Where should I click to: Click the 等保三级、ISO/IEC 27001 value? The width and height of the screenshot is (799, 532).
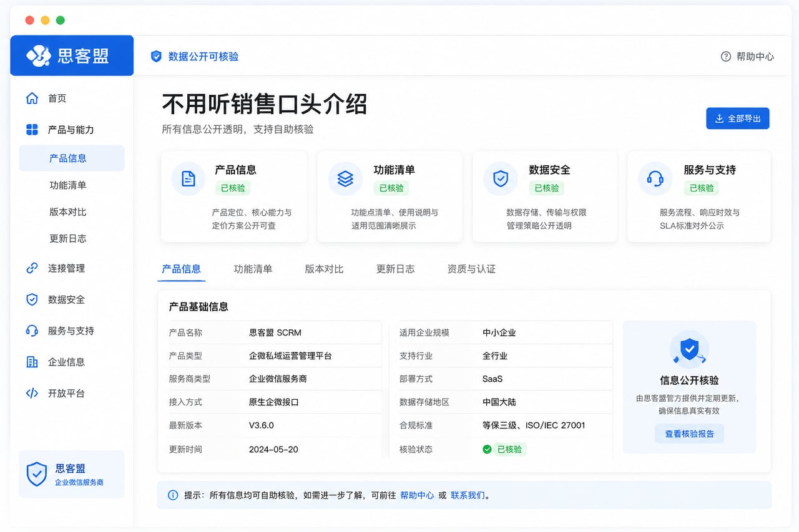coord(534,425)
